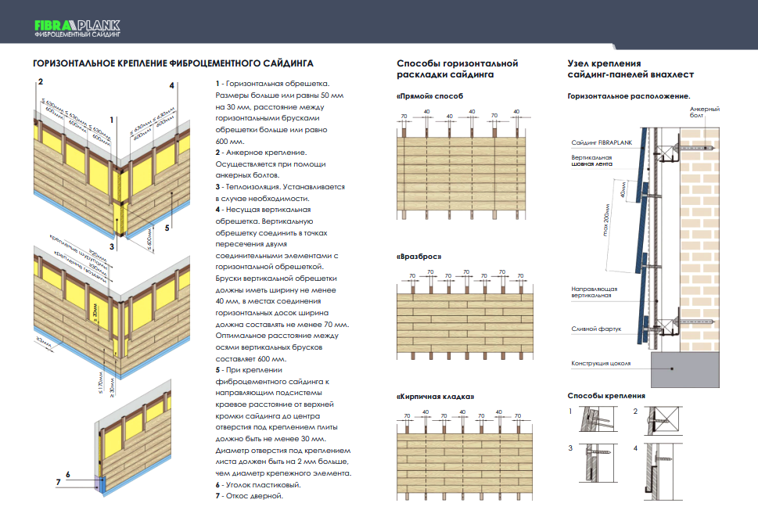Click 'Вертикальная шовная лента' label
Viewport: 758px width, 532px height.
[591, 160]
